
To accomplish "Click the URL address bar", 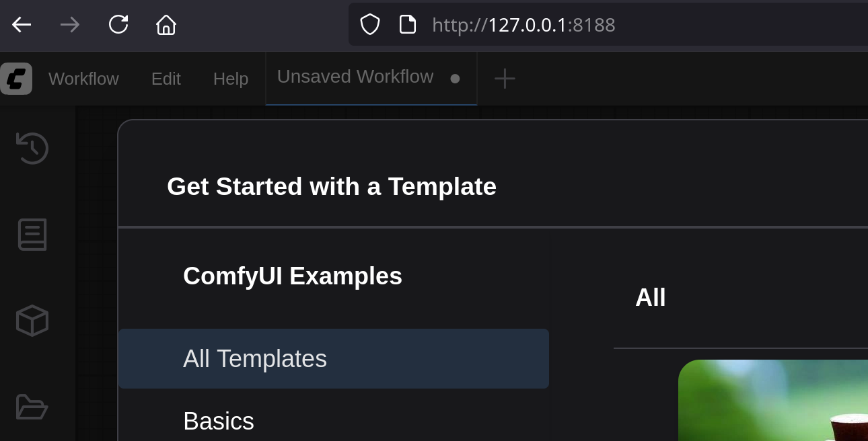I will pos(606,25).
